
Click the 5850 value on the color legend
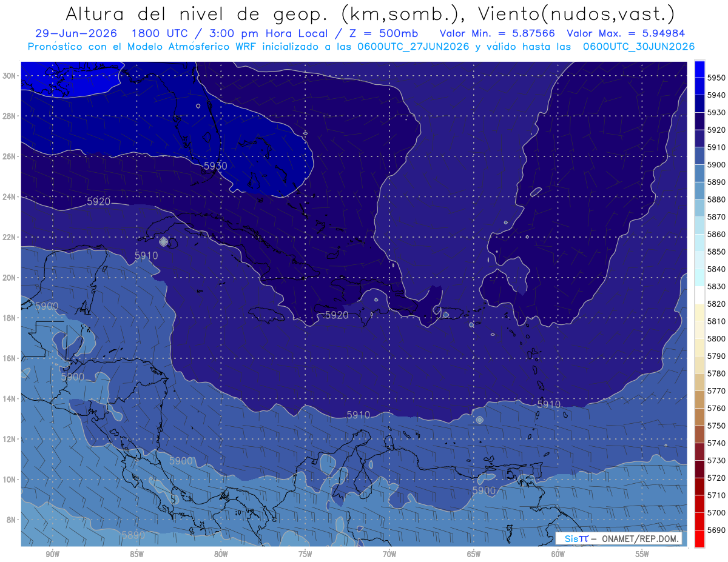(x=716, y=252)
